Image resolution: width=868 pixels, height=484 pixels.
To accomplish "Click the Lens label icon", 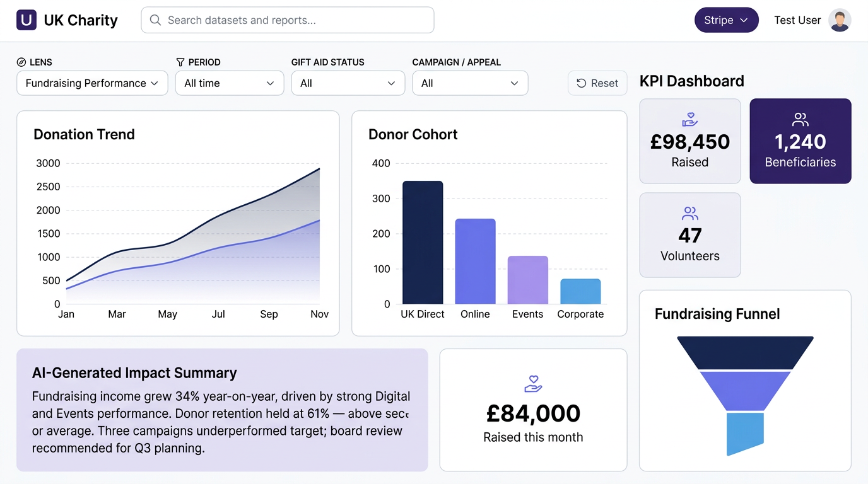I will (x=21, y=62).
